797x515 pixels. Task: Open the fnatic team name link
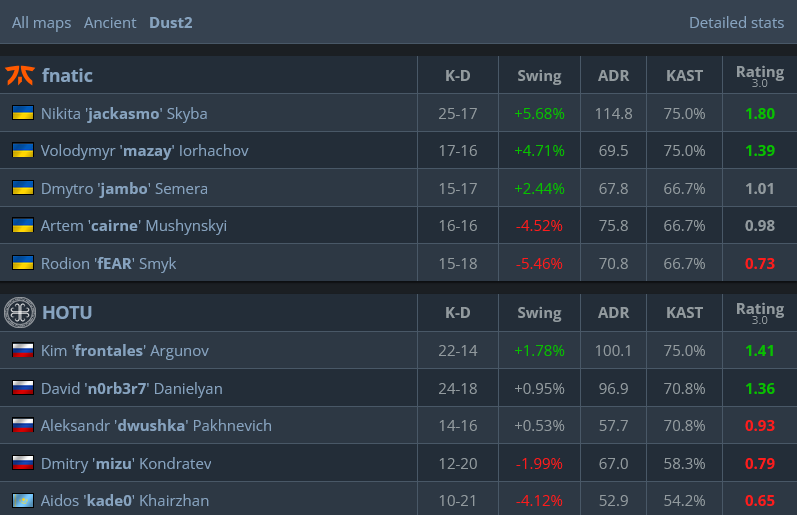67,76
